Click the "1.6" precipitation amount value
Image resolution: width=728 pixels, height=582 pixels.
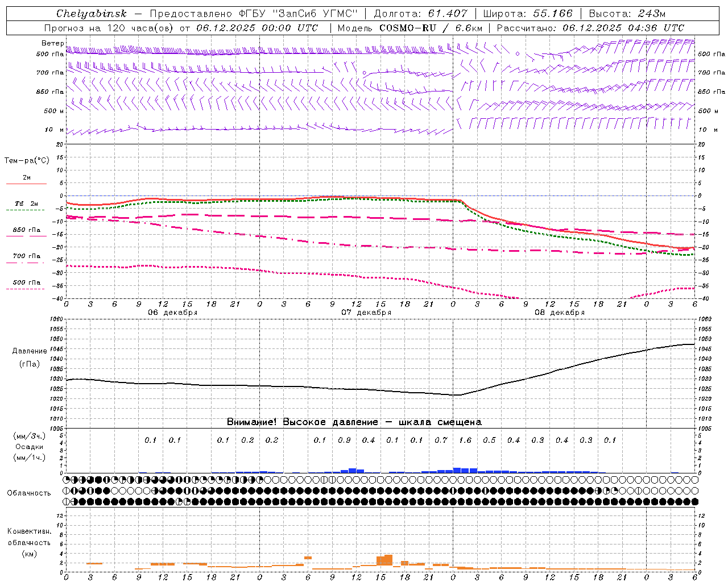pos(465,440)
